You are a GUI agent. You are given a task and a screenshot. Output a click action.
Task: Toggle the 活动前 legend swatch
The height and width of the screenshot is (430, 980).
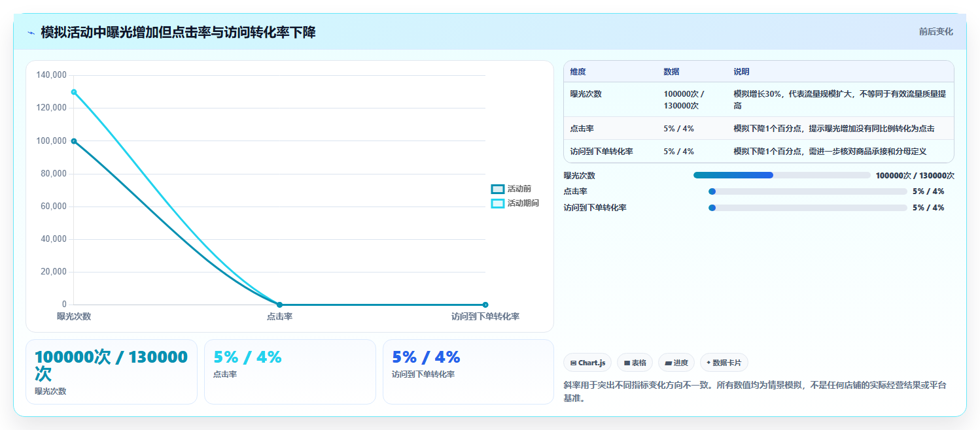[x=498, y=189]
